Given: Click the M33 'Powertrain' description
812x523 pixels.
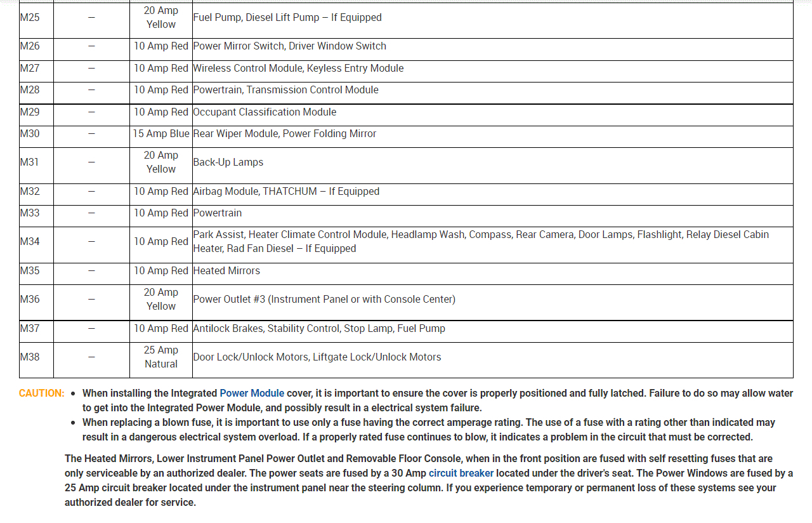Looking at the screenshot, I should coord(218,213).
